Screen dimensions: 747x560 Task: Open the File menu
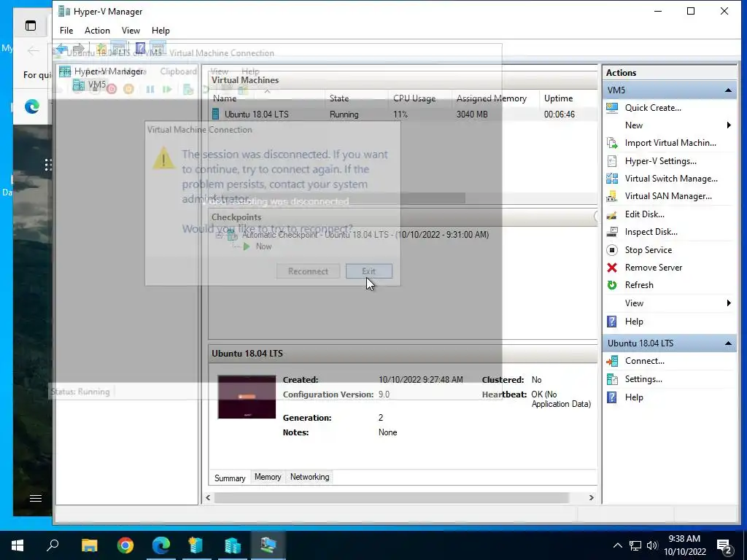click(x=66, y=31)
